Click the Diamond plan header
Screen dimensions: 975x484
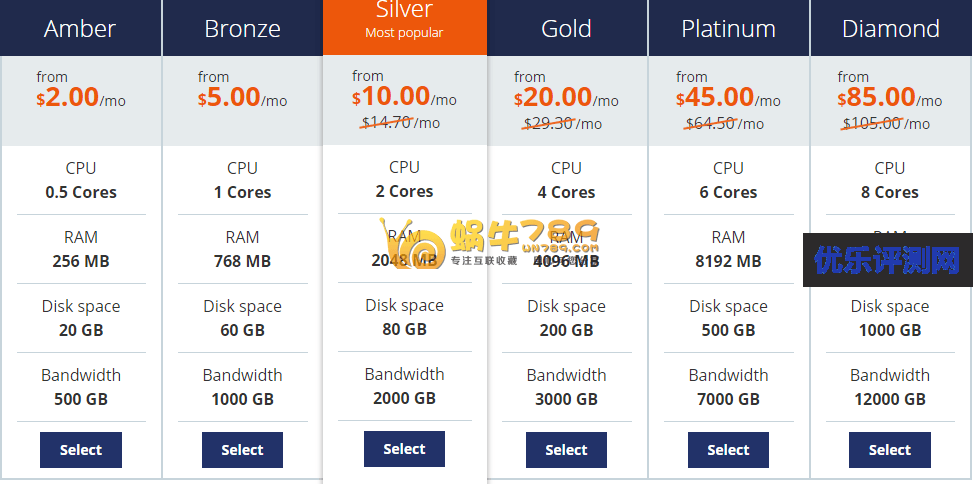tap(891, 28)
